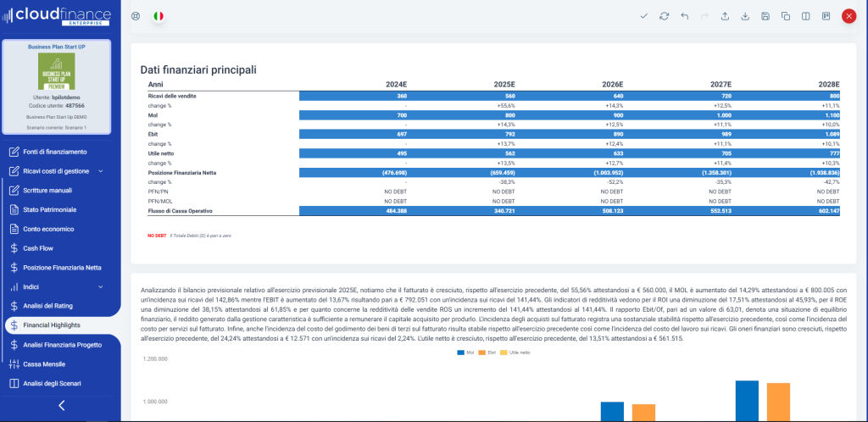Click the 2027E Flusso di Cassa value 552.513

[721, 211]
